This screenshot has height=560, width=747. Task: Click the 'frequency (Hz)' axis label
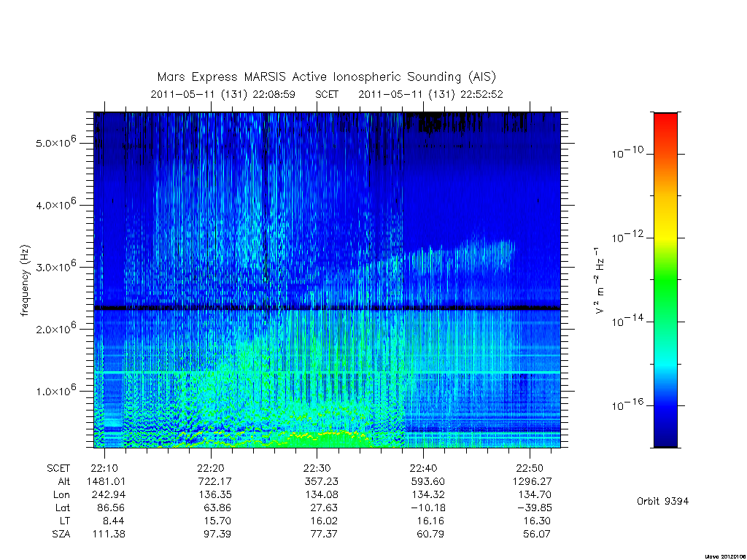point(25,281)
